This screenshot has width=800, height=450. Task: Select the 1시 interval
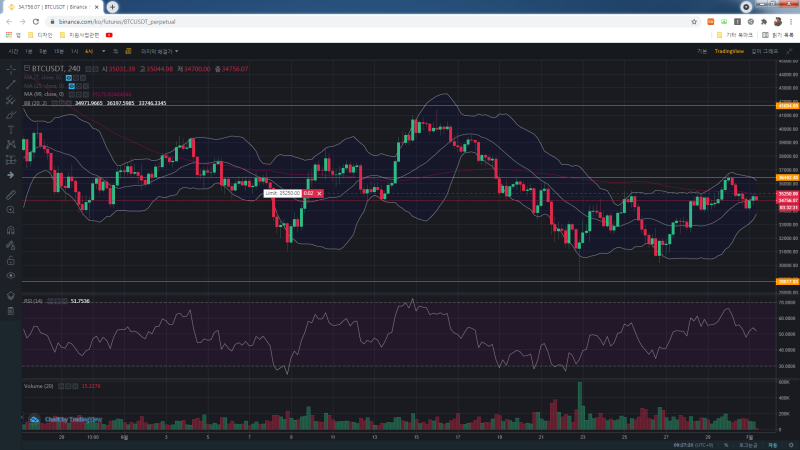(74, 51)
